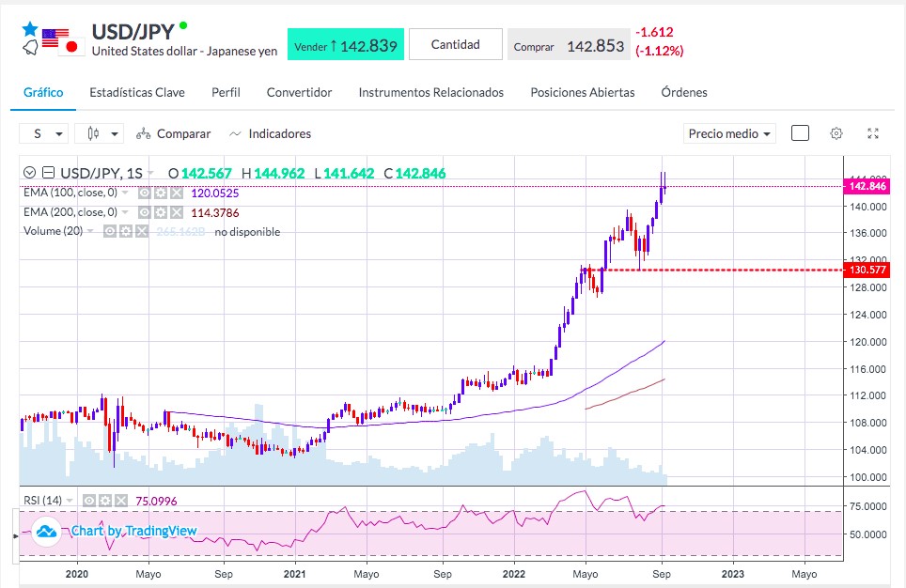
Task: Toggle Volume indicator visibility eye icon
Action: click(x=110, y=232)
